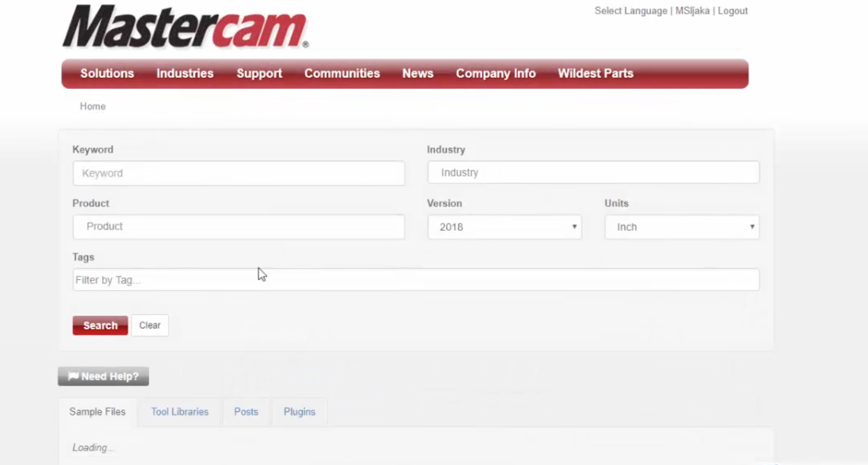
Task: Switch to the Posts tab
Action: [x=246, y=412]
